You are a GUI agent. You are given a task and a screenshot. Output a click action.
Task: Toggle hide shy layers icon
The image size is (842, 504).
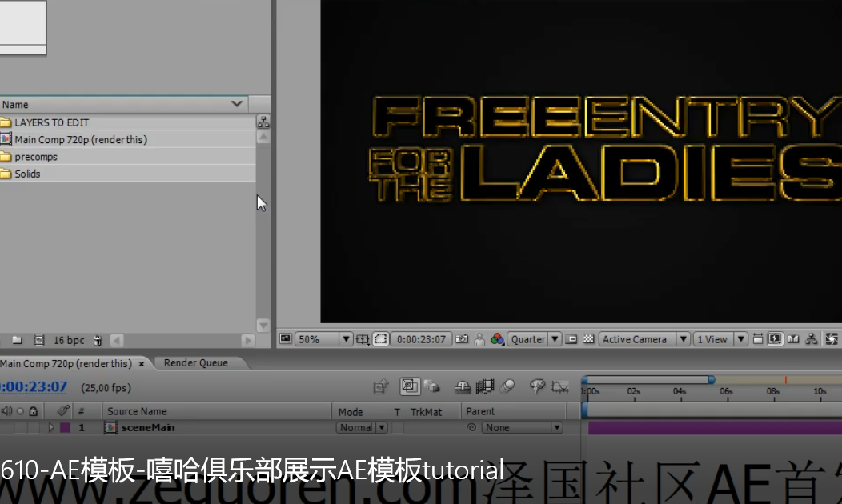463,386
